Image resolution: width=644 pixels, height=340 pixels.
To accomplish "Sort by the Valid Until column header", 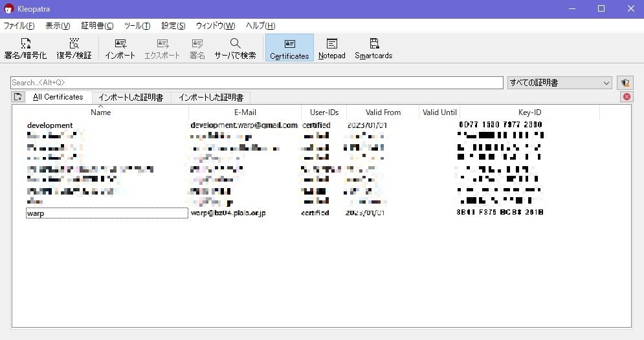I will [x=439, y=112].
